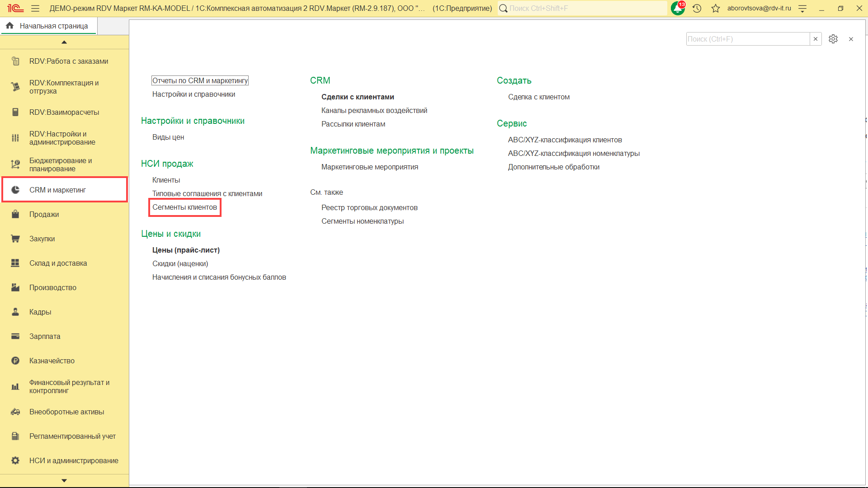
Task: Open Склад и доставка section
Action: [58, 263]
